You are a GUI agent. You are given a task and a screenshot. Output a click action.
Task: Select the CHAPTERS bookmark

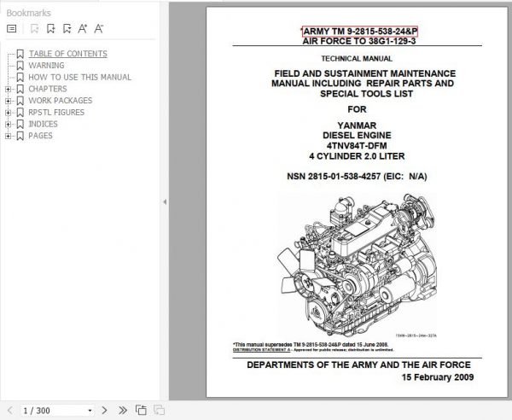click(48, 89)
